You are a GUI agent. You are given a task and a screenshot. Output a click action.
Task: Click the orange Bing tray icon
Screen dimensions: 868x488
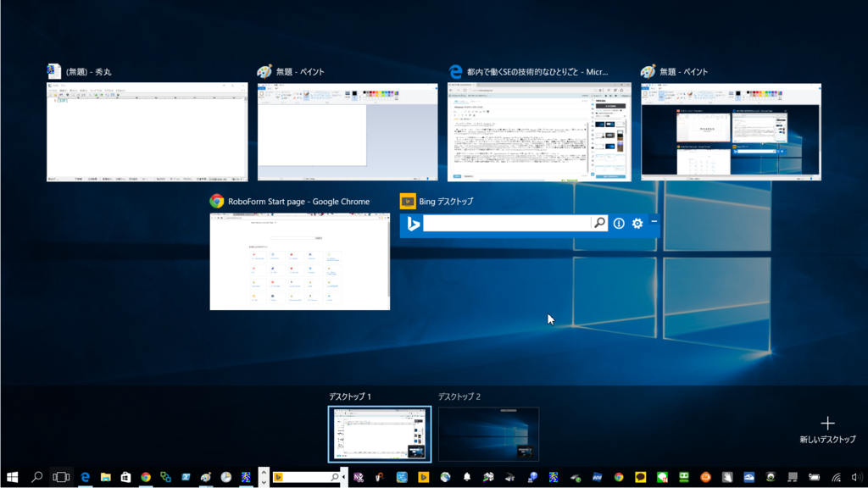(424, 477)
